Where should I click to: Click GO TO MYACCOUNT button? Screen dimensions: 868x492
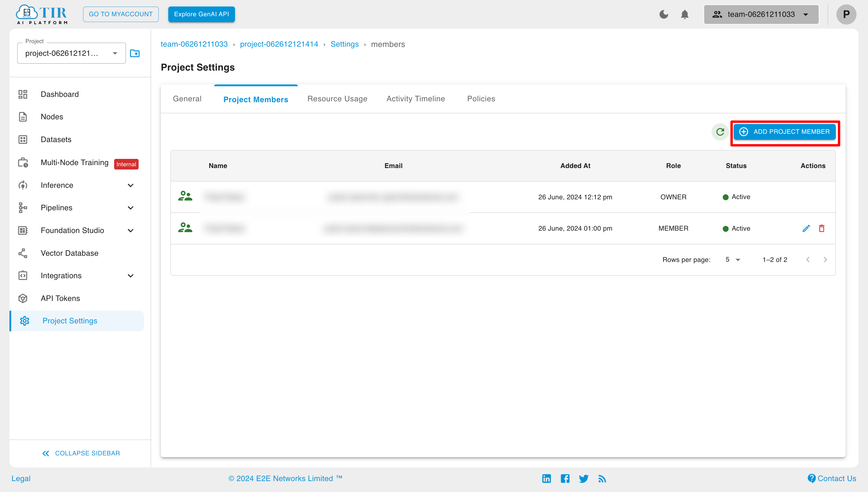point(120,14)
